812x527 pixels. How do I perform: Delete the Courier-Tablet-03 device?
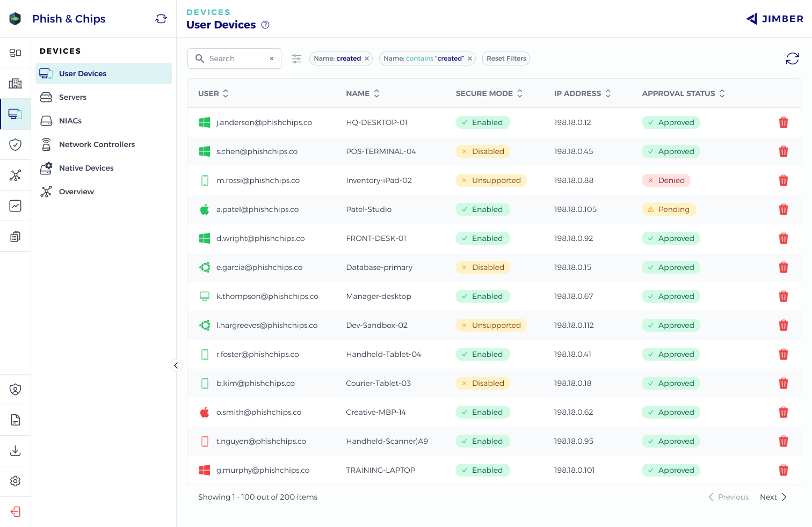tap(784, 383)
